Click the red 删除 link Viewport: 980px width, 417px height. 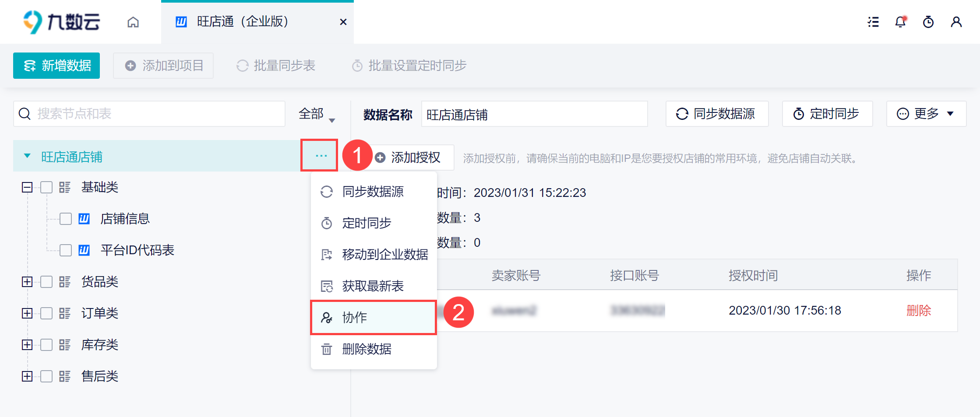tap(918, 310)
